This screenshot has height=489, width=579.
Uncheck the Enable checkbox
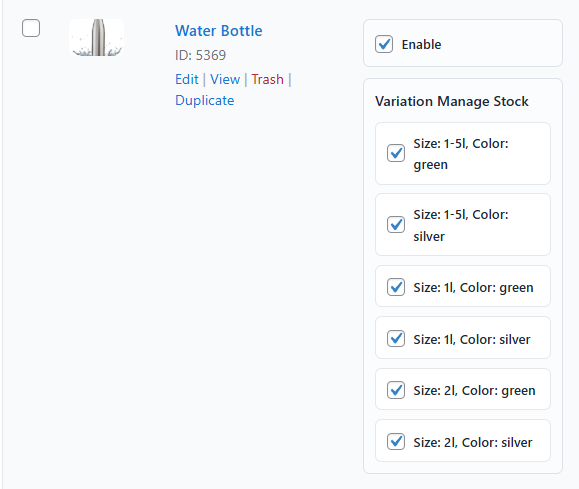[x=384, y=44]
